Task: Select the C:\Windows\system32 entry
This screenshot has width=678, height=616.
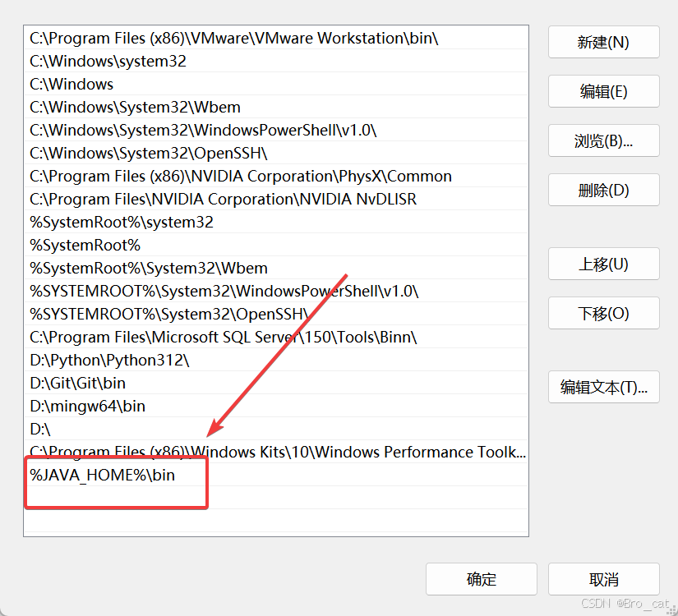Action: (276, 61)
